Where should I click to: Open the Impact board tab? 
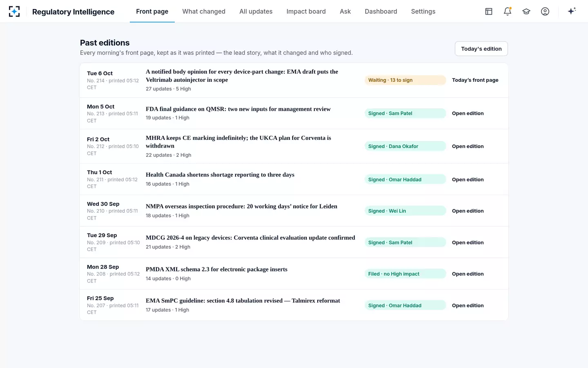tap(306, 11)
